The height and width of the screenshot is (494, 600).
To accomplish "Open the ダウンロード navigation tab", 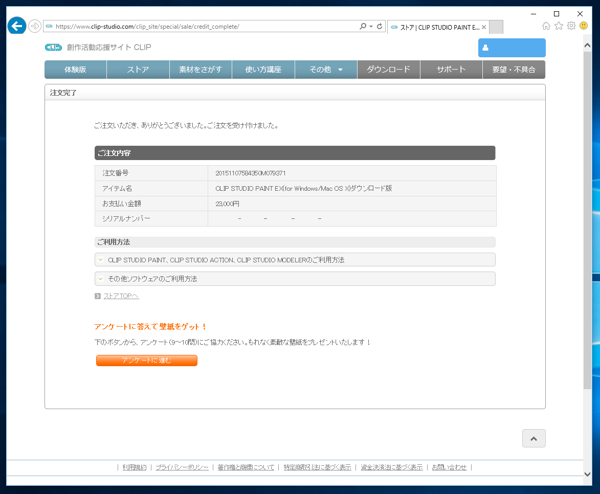I will [389, 69].
